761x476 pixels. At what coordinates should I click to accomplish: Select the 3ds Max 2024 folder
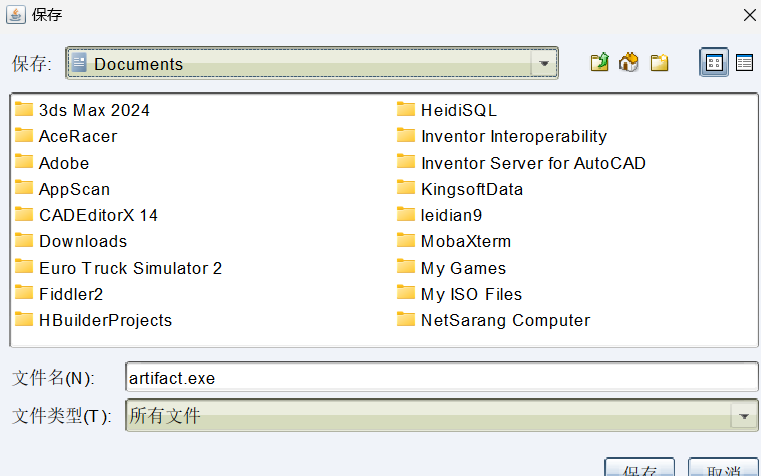(x=82, y=110)
